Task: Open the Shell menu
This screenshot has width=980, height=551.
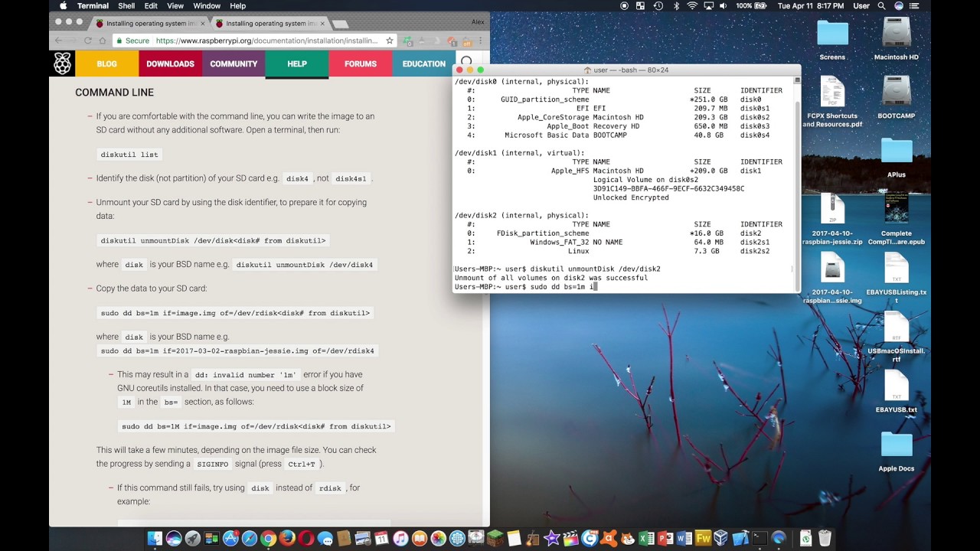Action: [x=126, y=6]
